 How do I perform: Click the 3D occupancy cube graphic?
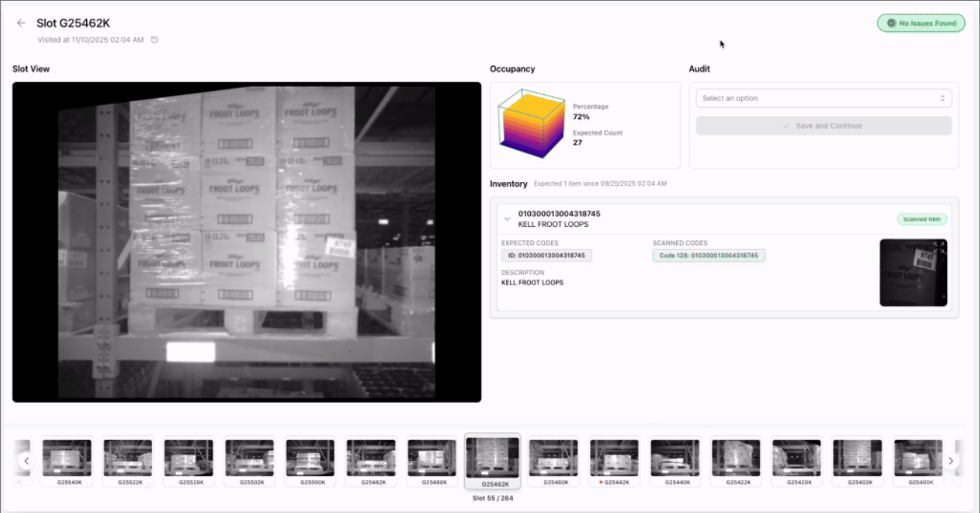(532, 124)
